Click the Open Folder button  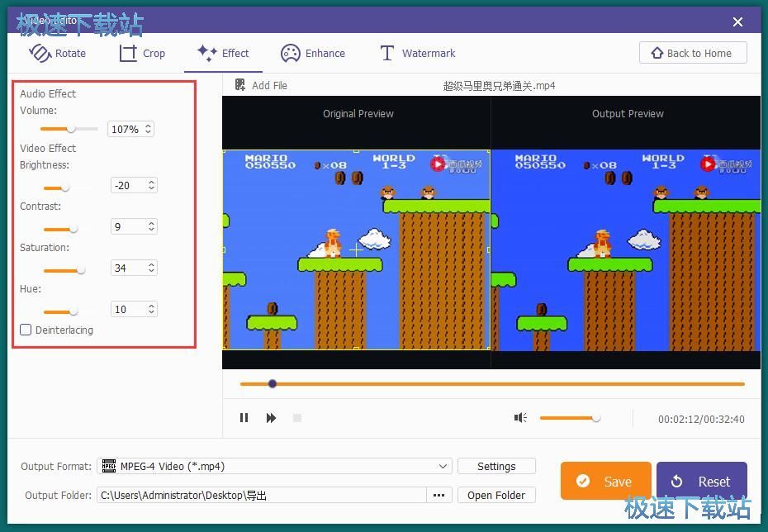point(496,495)
